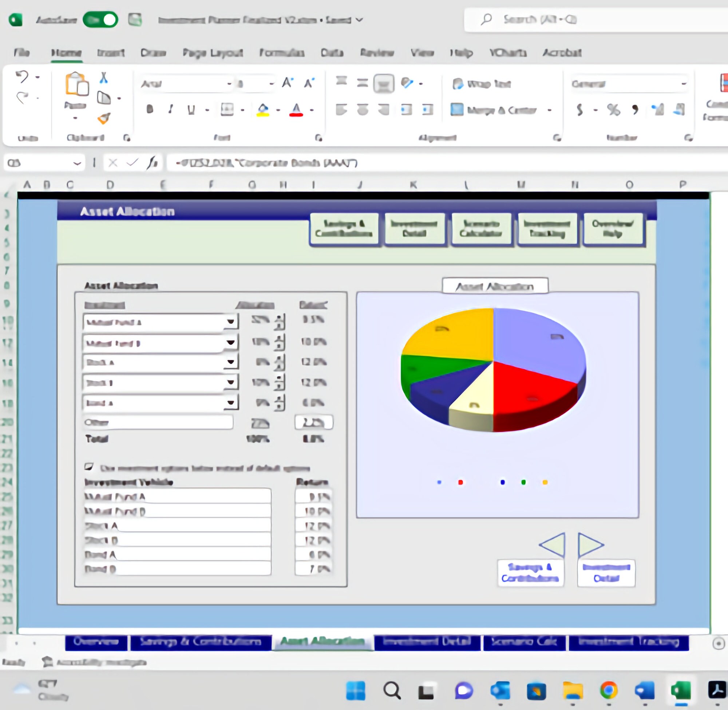Image resolution: width=728 pixels, height=710 pixels.
Task: Click the Scenario Calculator navigation button
Action: 481,229
